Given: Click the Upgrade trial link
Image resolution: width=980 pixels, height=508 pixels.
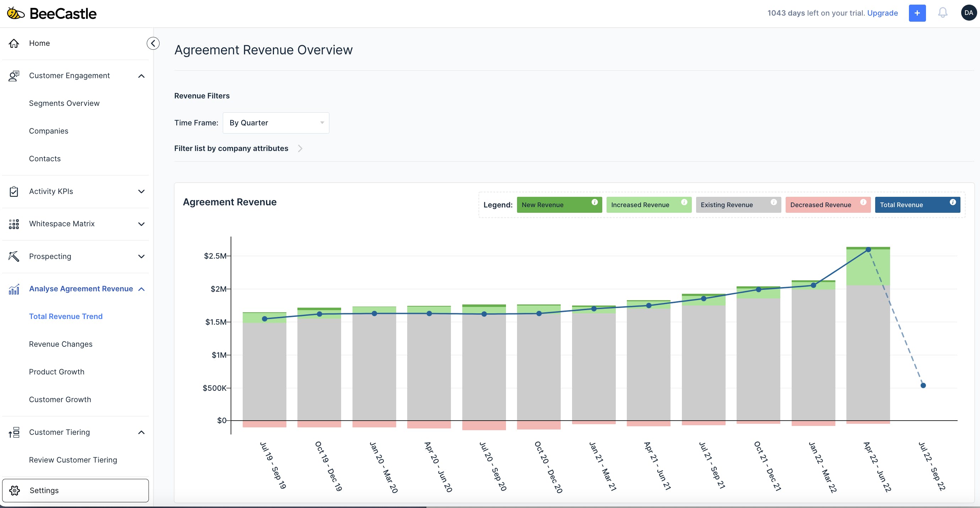Looking at the screenshot, I should click(x=882, y=13).
